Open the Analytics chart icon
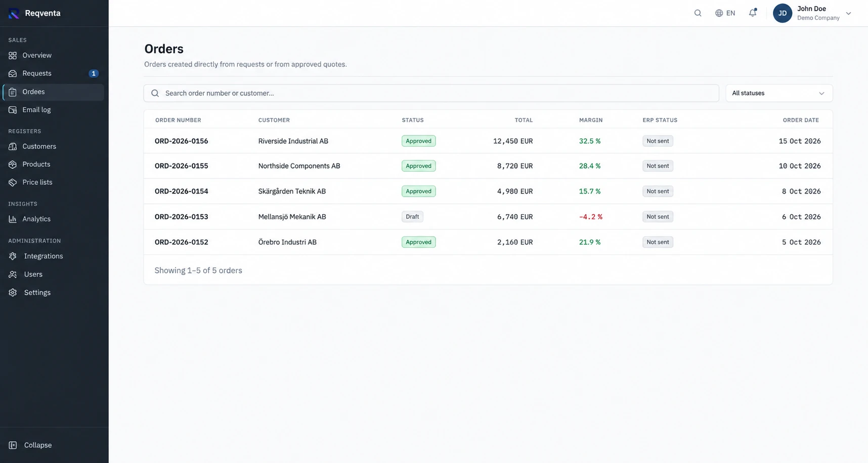The width and height of the screenshot is (868, 463). (13, 219)
